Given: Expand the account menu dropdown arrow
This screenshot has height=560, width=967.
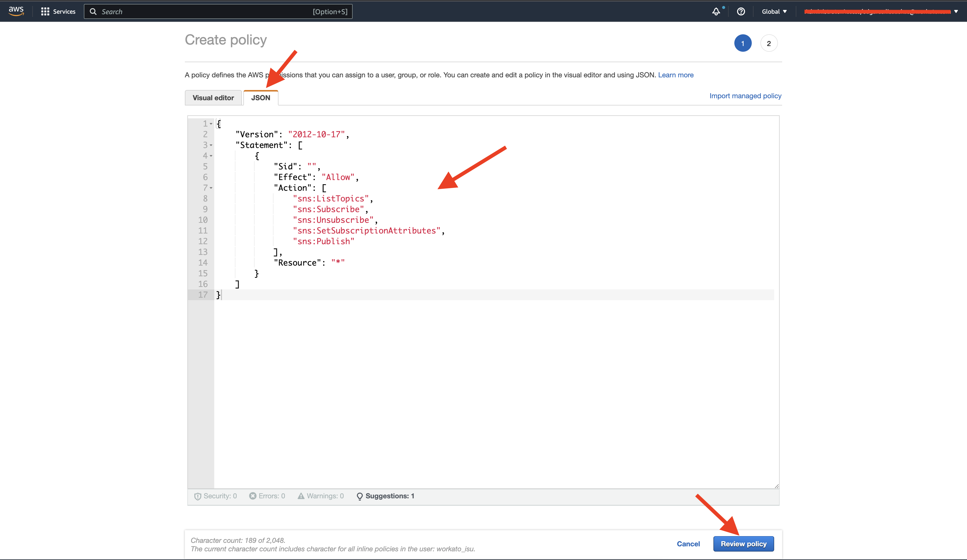Looking at the screenshot, I should point(956,11).
